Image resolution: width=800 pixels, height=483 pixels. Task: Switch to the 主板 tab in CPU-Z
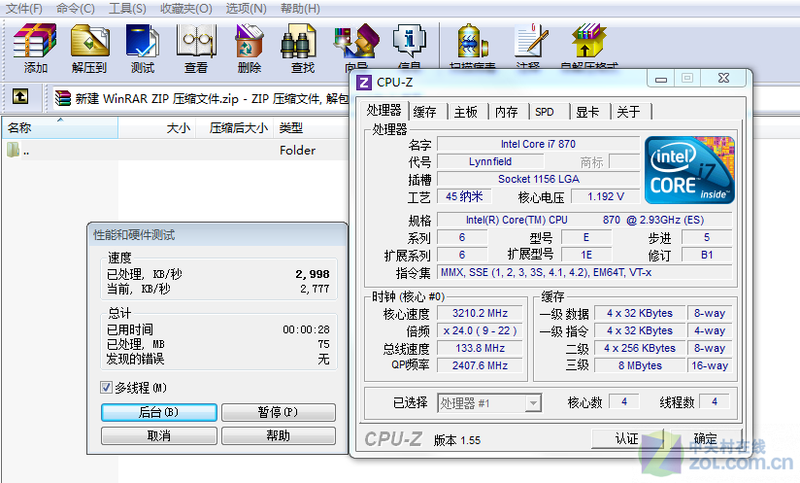(466, 112)
